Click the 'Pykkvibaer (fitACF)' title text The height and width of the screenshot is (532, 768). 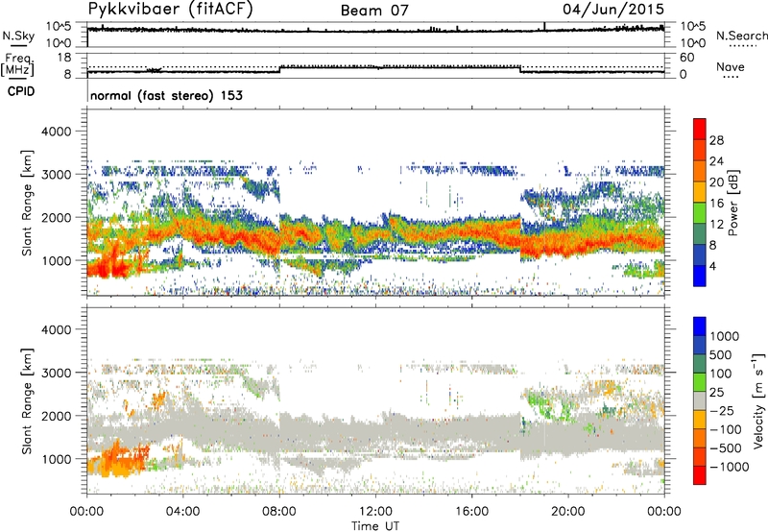(x=170, y=10)
